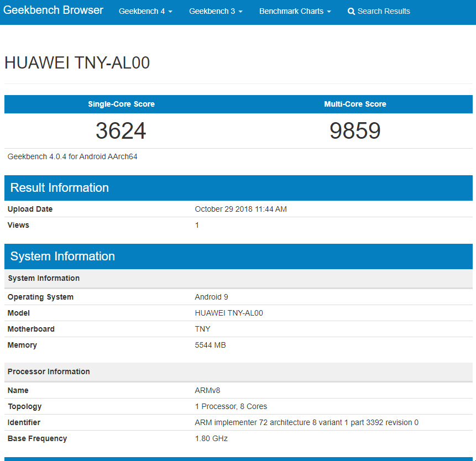The image size is (476, 461).
Task: Click the blue System Information section header
Action: (x=238, y=256)
